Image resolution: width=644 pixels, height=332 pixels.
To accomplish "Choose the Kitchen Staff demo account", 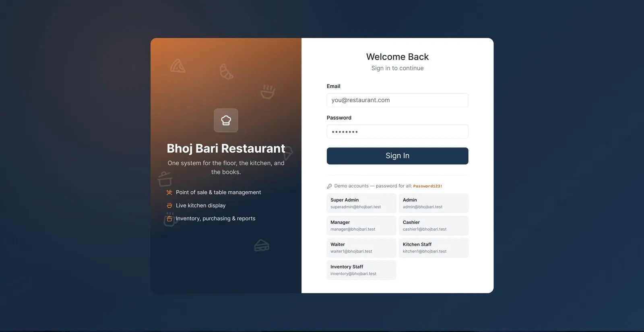I will click(433, 248).
